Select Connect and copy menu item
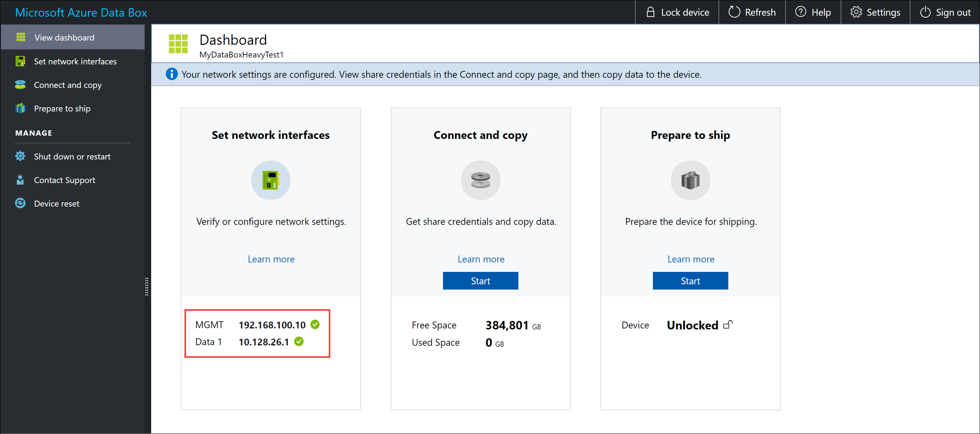980x434 pixels. (68, 84)
